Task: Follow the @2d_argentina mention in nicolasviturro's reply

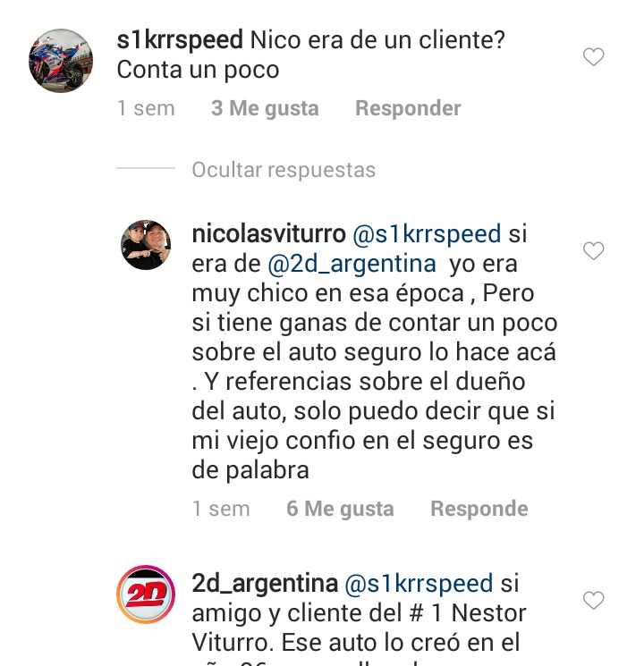Action: coord(352,264)
